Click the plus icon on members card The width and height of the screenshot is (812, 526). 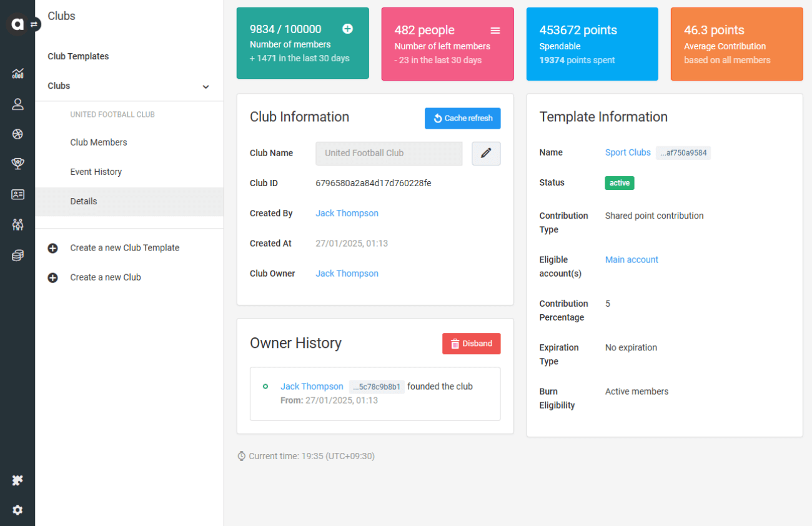pos(348,29)
